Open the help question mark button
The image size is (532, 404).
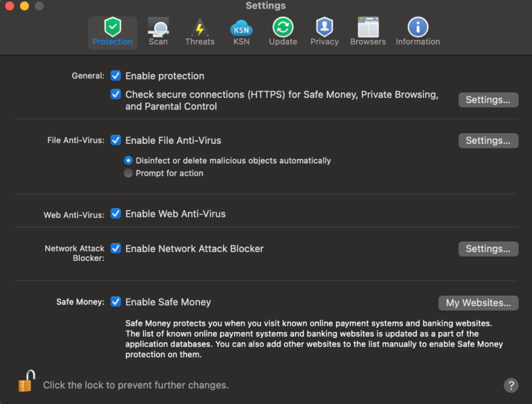click(x=511, y=385)
